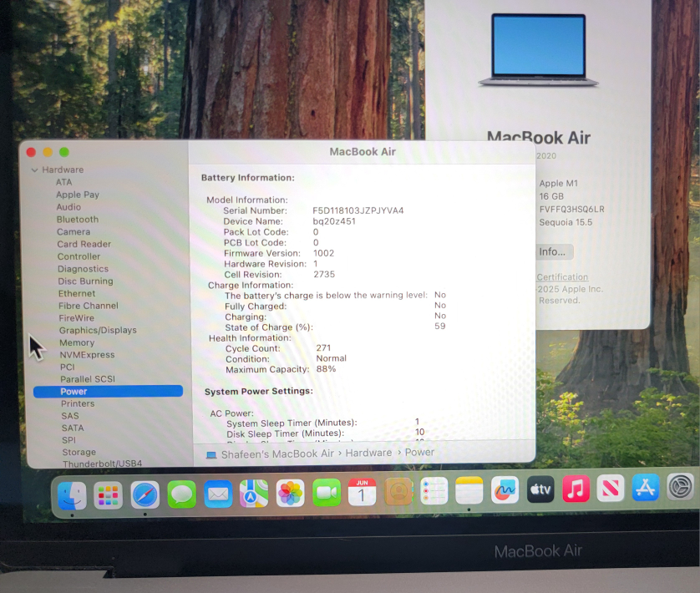Viewport: 700px width, 593px height.
Task: Launch Maps from the Dock
Action: coord(254,494)
